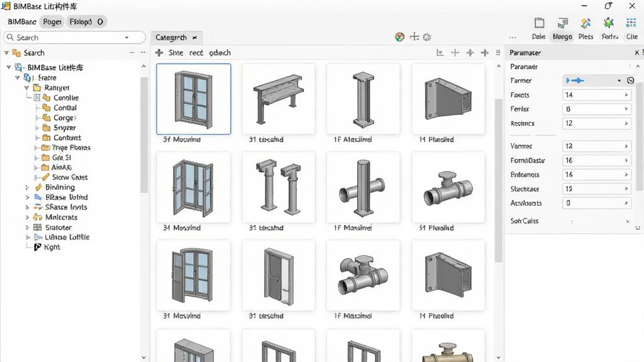This screenshot has height=362, width=644.
Task: Click the otbach toolbar item
Action: pos(219,53)
